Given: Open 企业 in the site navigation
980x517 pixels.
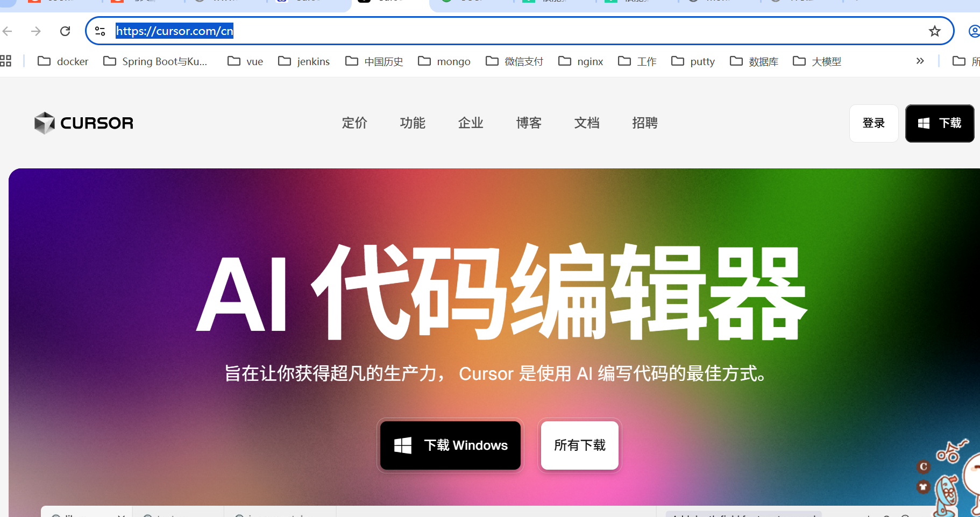Looking at the screenshot, I should pyautogui.click(x=471, y=123).
